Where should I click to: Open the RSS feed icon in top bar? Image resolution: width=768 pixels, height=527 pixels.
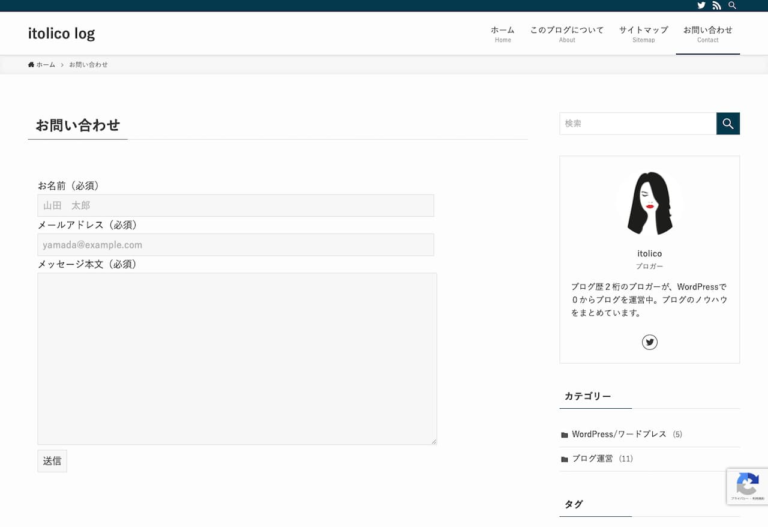(x=716, y=6)
